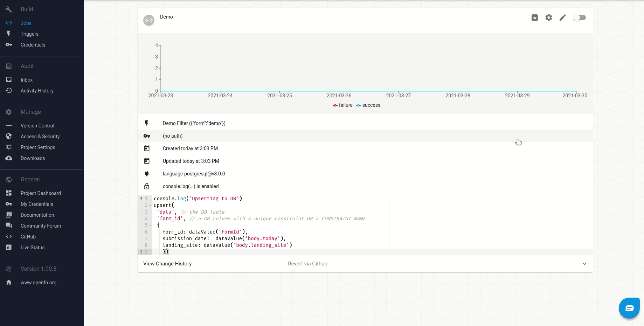Open Live Status page
Image resolution: width=644 pixels, height=326 pixels.
(x=33, y=248)
